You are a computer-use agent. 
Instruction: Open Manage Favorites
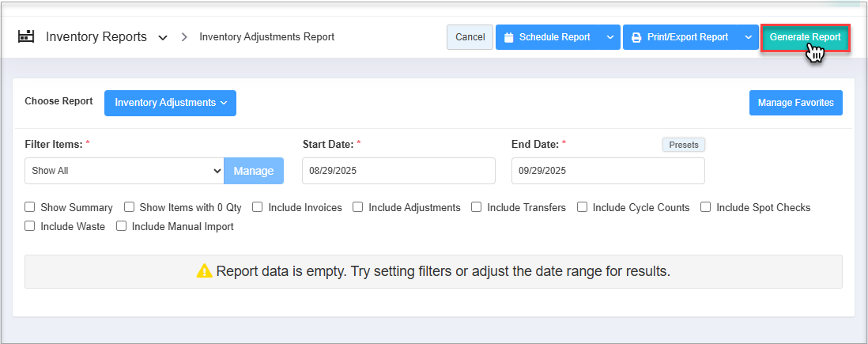pos(795,103)
